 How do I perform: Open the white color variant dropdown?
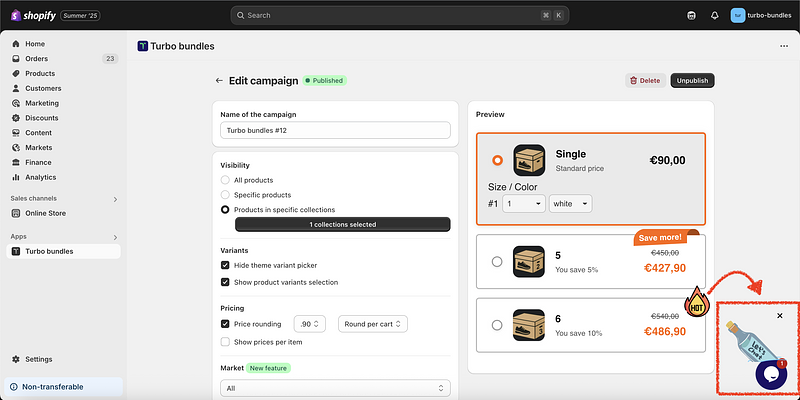(571, 203)
